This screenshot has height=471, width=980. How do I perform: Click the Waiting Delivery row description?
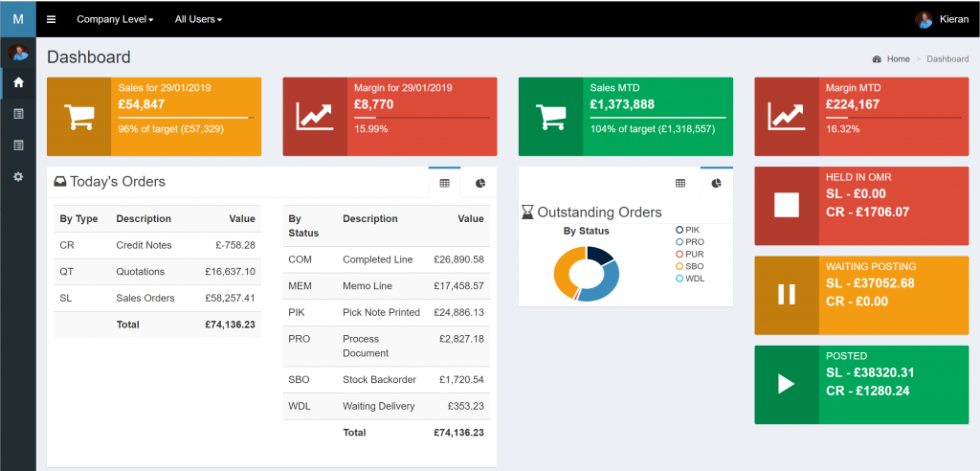[379, 406]
